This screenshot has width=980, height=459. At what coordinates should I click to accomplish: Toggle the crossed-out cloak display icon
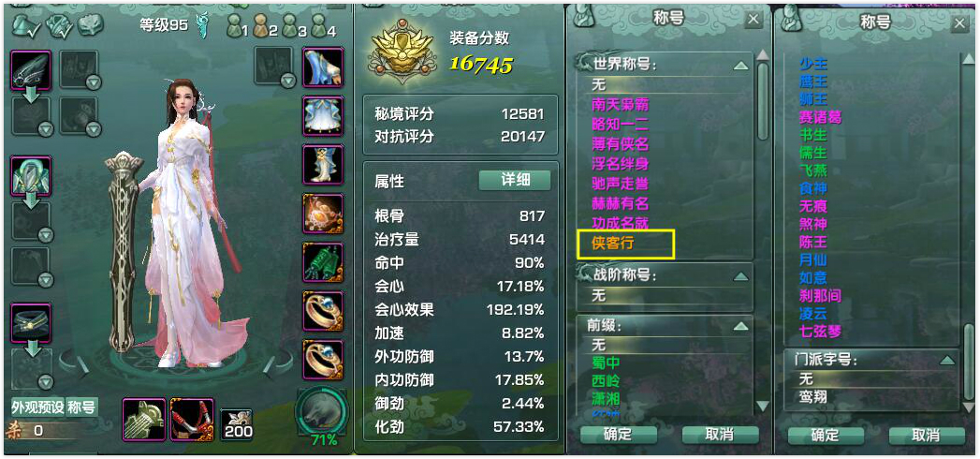point(59,24)
